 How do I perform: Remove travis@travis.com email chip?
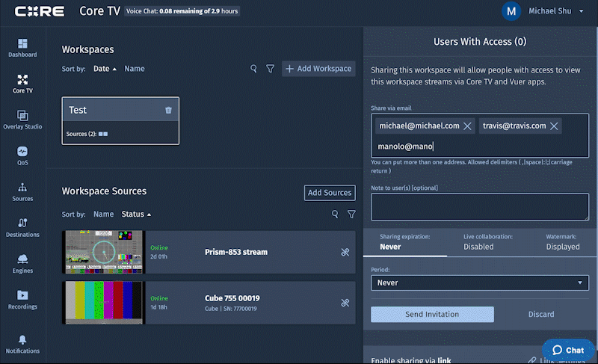coord(554,126)
